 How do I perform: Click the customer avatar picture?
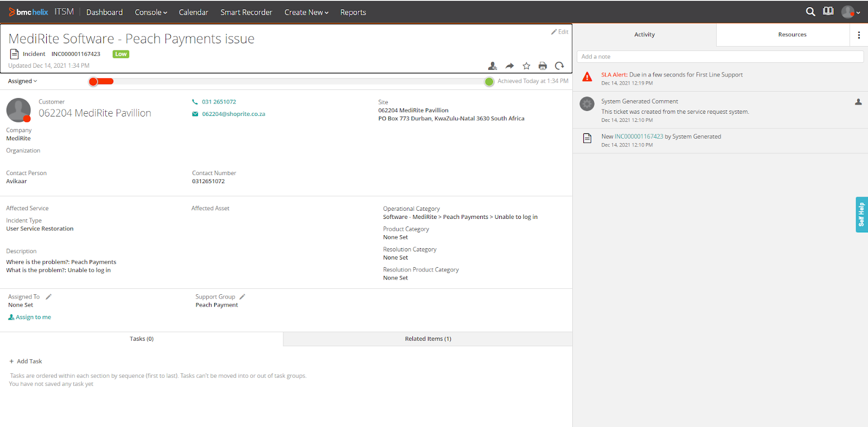tap(18, 110)
